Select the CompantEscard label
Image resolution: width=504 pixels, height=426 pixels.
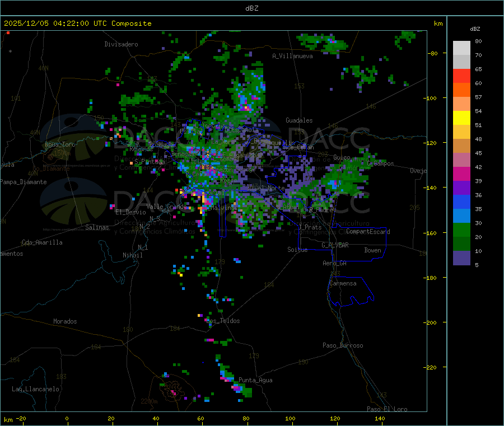pyautogui.click(x=368, y=232)
